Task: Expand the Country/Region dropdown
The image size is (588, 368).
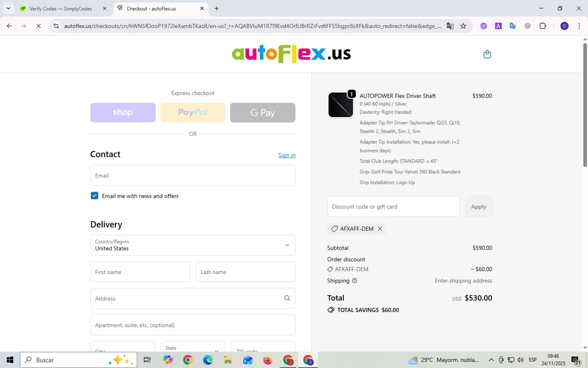Action: point(193,245)
